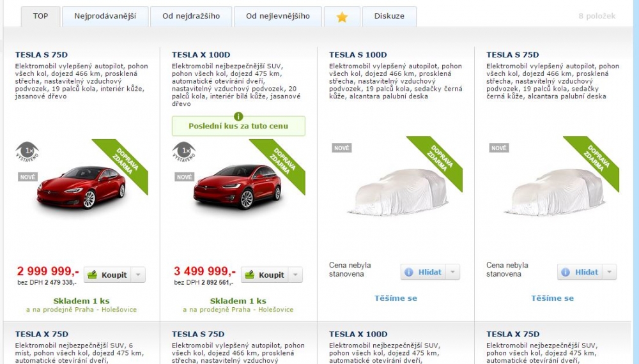Click the 1x vystaveno eye icon on Tesla S 75D
Screen dimensions: 639x364
pyautogui.click(x=27, y=152)
